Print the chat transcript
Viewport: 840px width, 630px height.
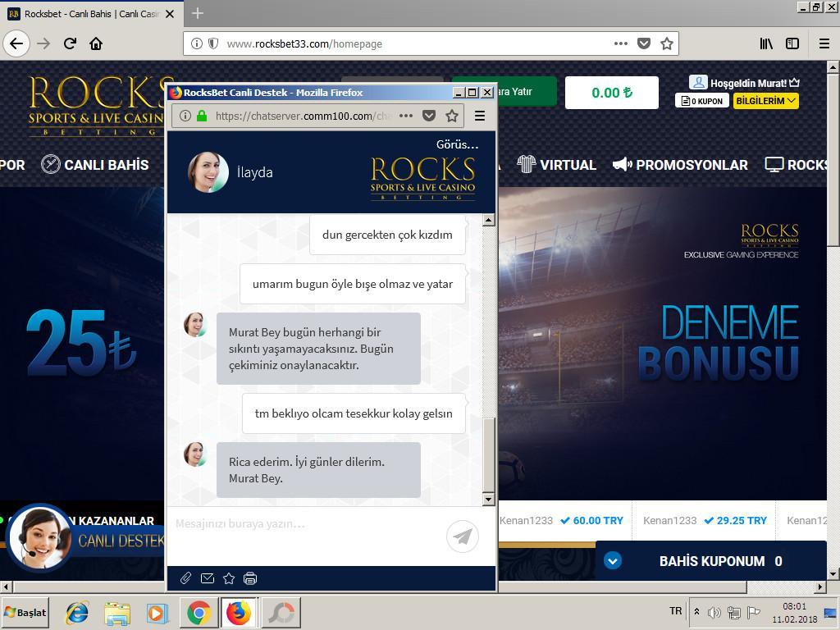coord(250,578)
